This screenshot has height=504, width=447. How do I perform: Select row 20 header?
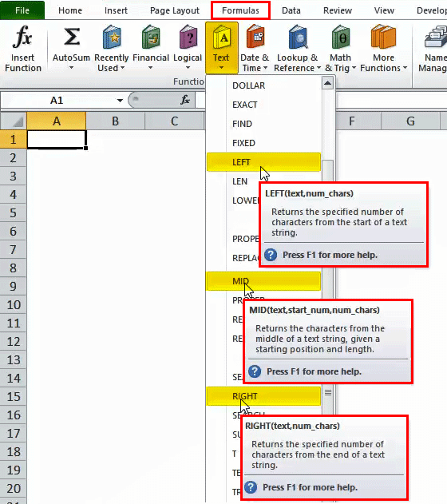click(13, 489)
